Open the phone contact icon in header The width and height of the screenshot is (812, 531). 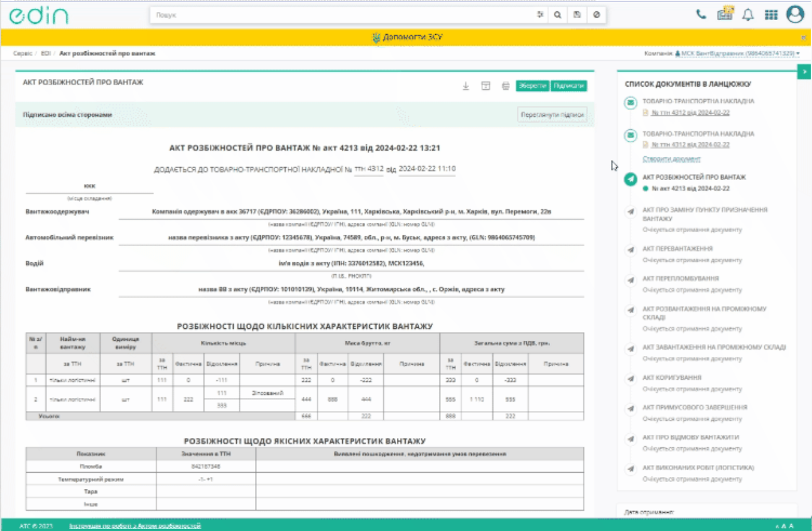[x=701, y=15]
